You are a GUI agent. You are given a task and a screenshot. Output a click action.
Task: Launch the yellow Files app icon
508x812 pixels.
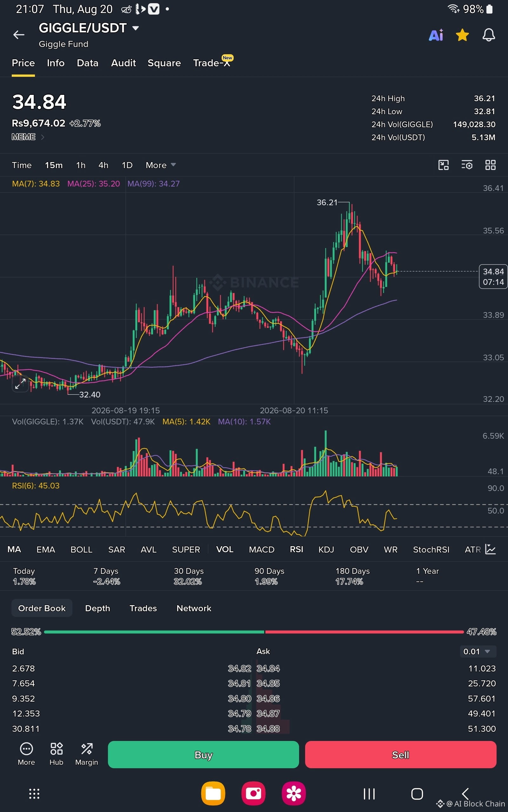(213, 794)
